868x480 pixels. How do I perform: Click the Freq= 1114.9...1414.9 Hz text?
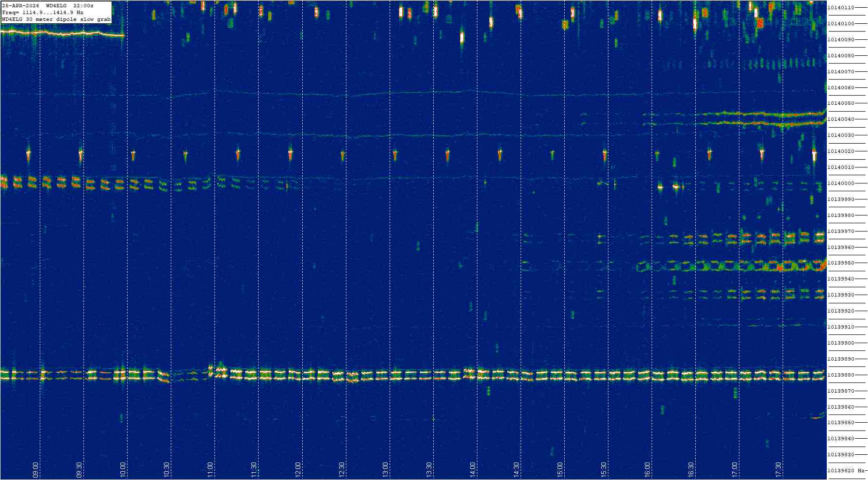(x=43, y=13)
